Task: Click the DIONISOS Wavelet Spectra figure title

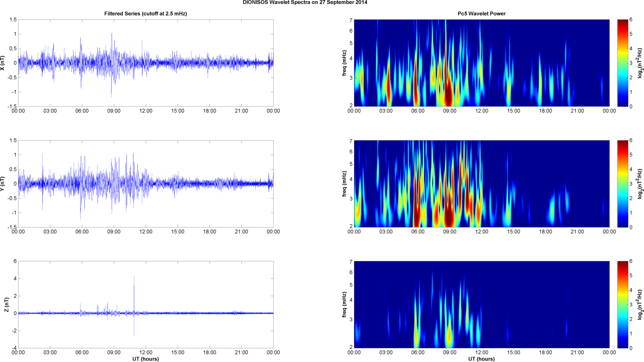Action: tap(305, 3)
